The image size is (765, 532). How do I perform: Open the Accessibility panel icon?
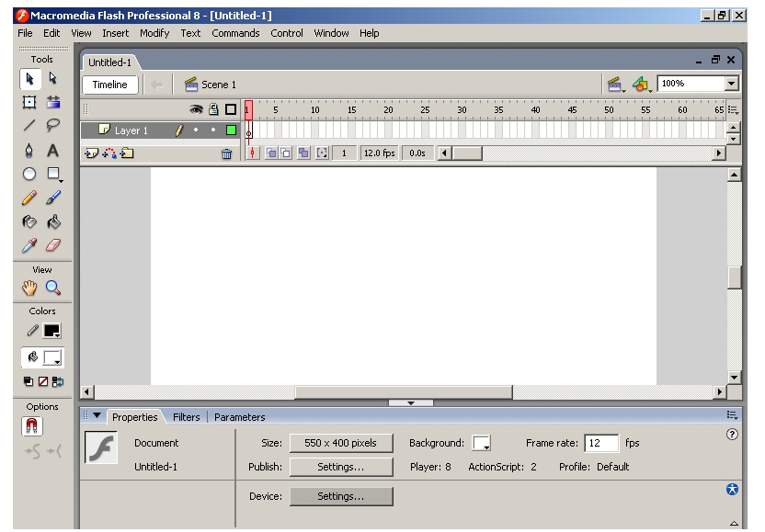pos(732,489)
